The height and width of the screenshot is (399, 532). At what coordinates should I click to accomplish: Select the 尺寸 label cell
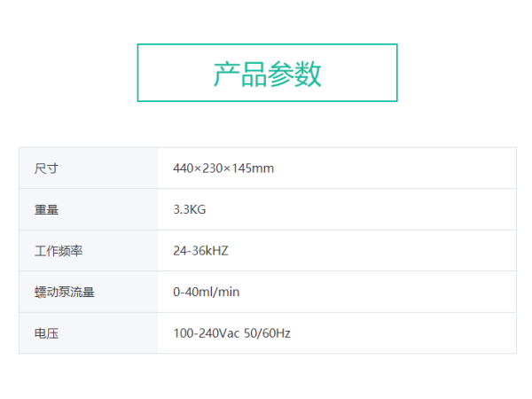point(89,168)
